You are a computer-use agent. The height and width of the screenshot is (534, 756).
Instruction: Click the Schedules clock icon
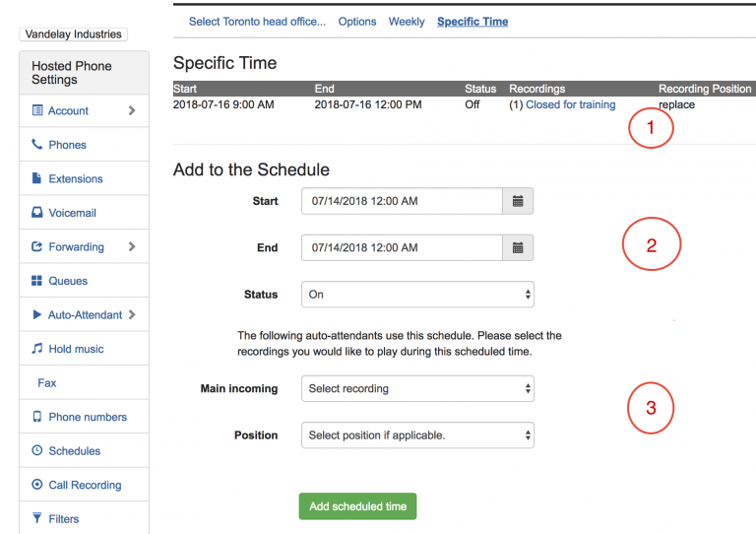coord(37,450)
